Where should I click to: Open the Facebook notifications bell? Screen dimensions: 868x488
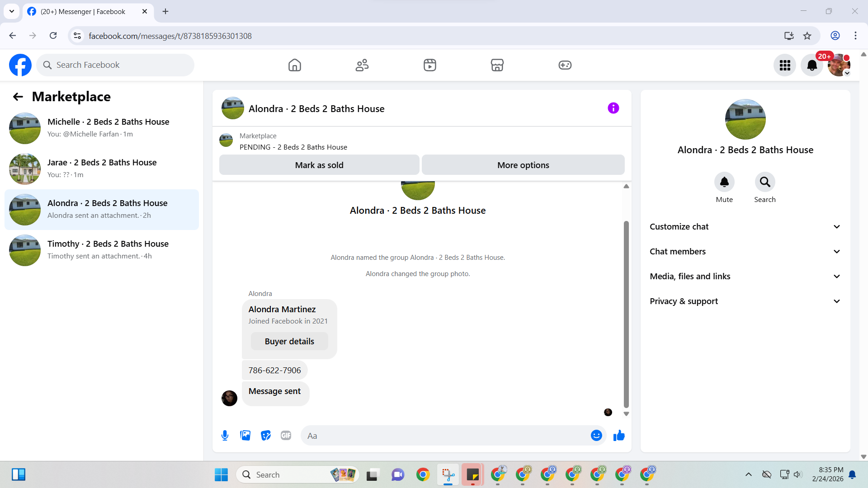tap(812, 66)
